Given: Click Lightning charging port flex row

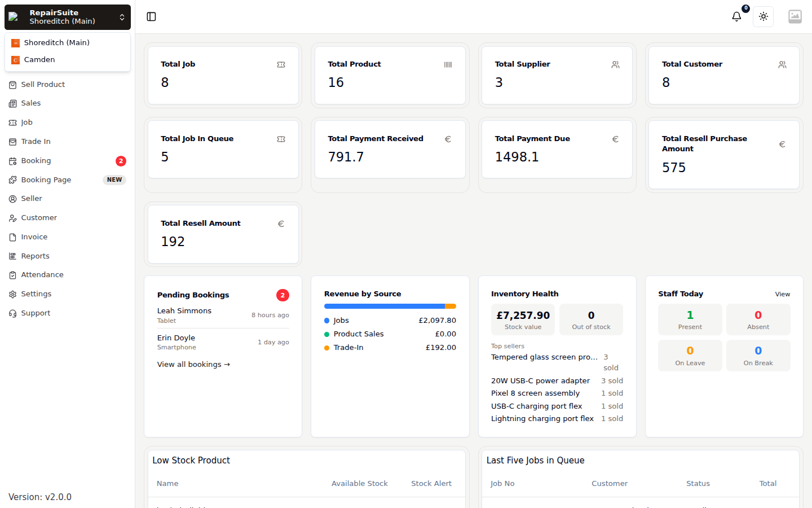Looking at the screenshot, I should point(557,419).
